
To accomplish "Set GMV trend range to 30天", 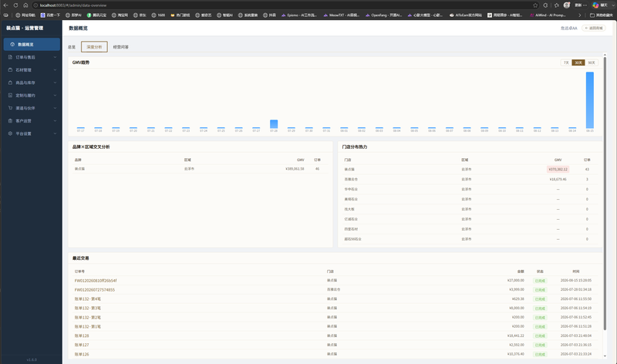I will tap(578, 62).
